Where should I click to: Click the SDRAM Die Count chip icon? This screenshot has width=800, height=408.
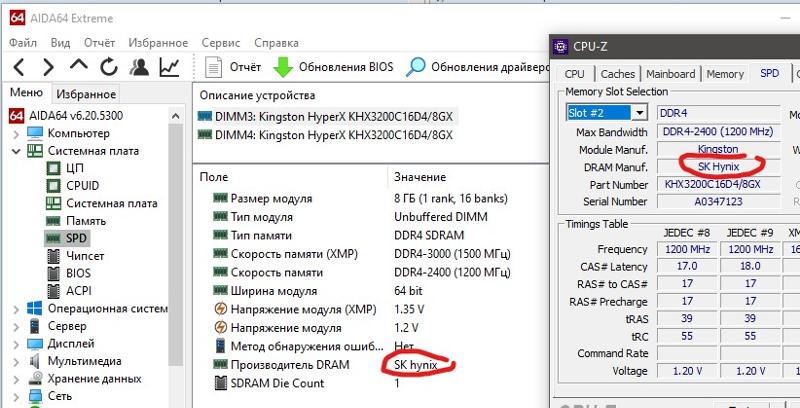coord(220,383)
